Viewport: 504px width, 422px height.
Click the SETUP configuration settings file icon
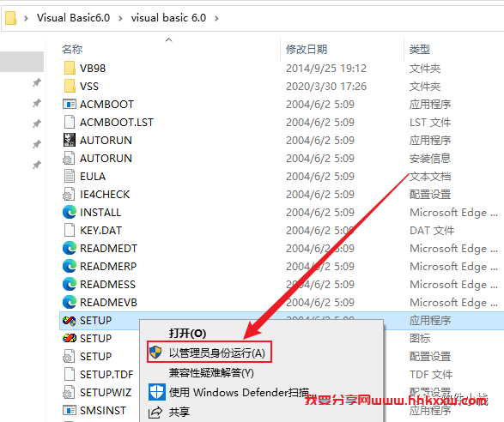tap(69, 356)
